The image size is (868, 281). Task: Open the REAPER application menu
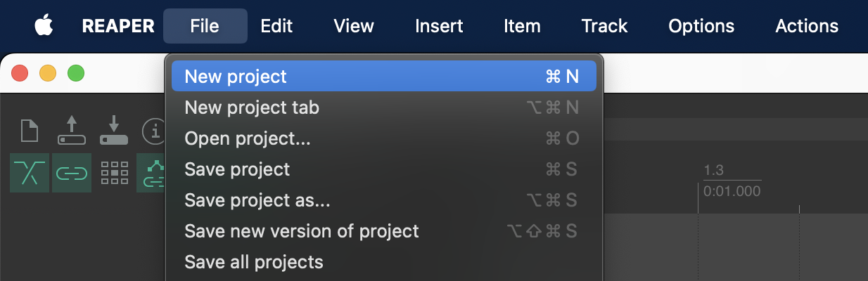(x=118, y=27)
